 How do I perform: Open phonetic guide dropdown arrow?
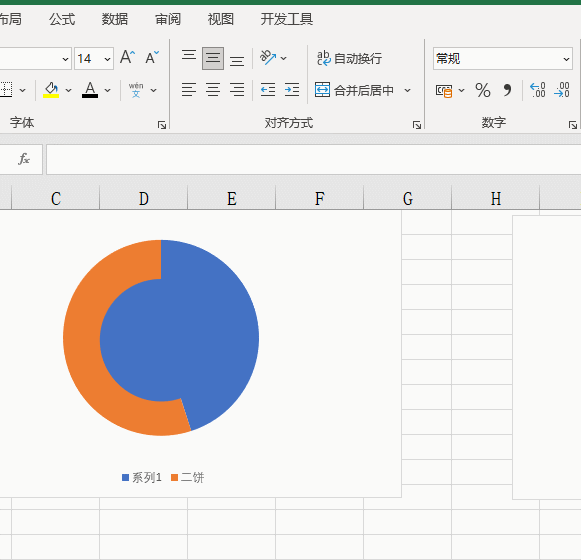pos(153,90)
